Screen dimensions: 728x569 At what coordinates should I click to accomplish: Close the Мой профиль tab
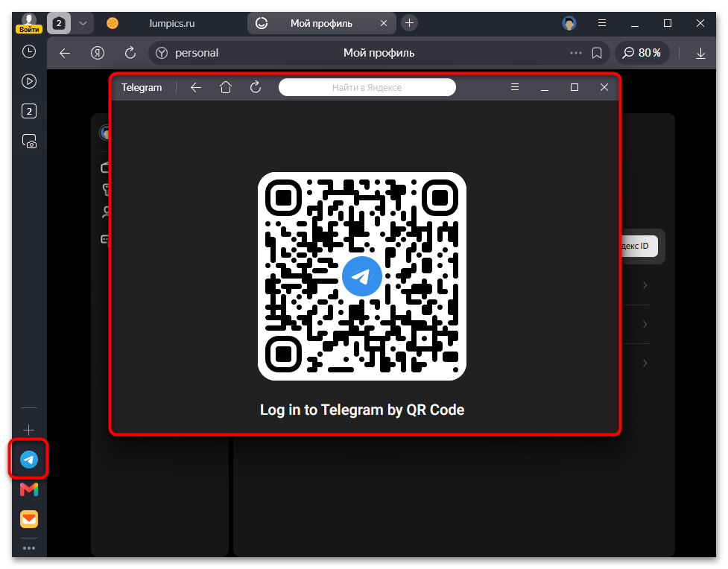[384, 23]
